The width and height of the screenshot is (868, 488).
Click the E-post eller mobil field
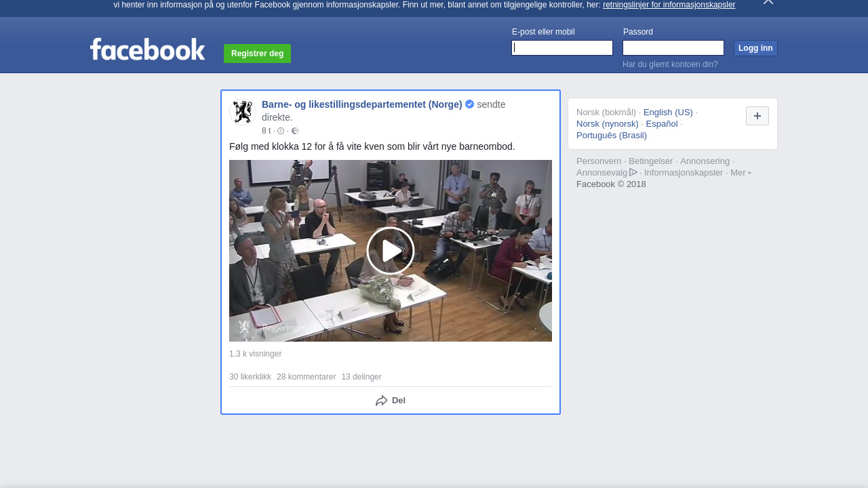[562, 48]
